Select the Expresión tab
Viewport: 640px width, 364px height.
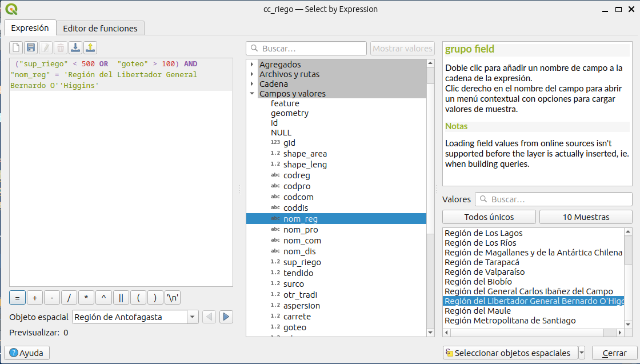point(30,28)
